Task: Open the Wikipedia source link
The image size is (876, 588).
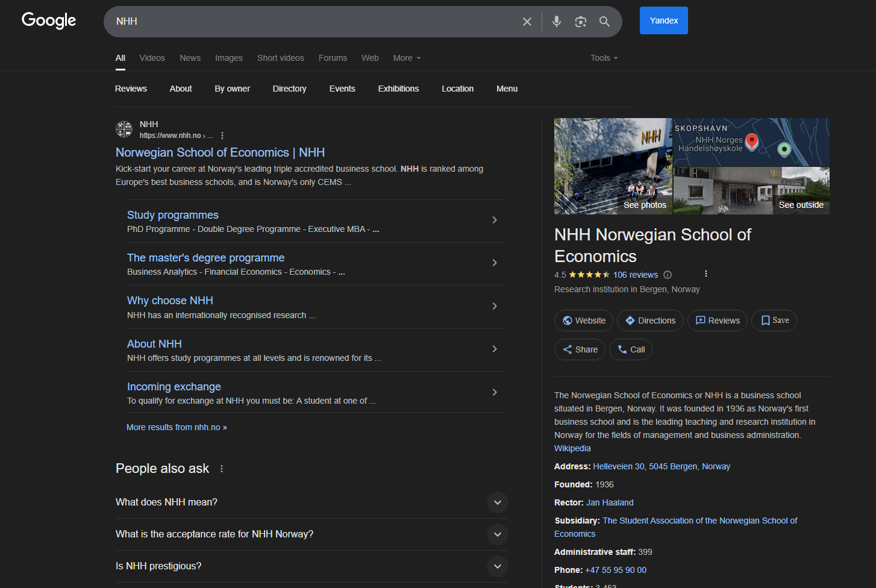Action: (x=572, y=448)
